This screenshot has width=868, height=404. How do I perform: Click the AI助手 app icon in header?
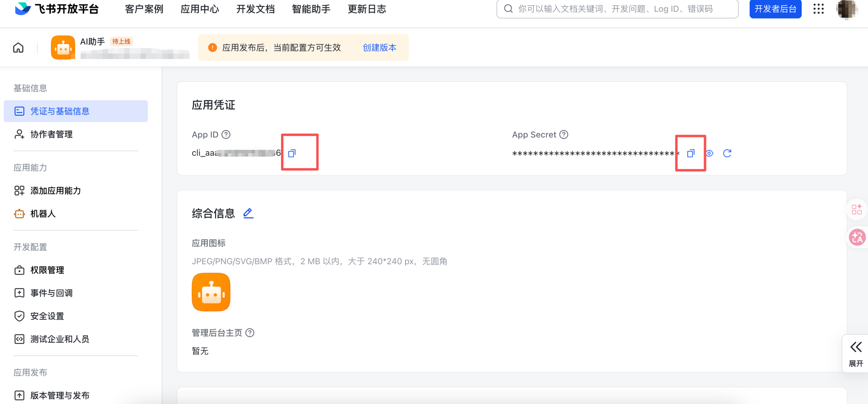coord(63,48)
